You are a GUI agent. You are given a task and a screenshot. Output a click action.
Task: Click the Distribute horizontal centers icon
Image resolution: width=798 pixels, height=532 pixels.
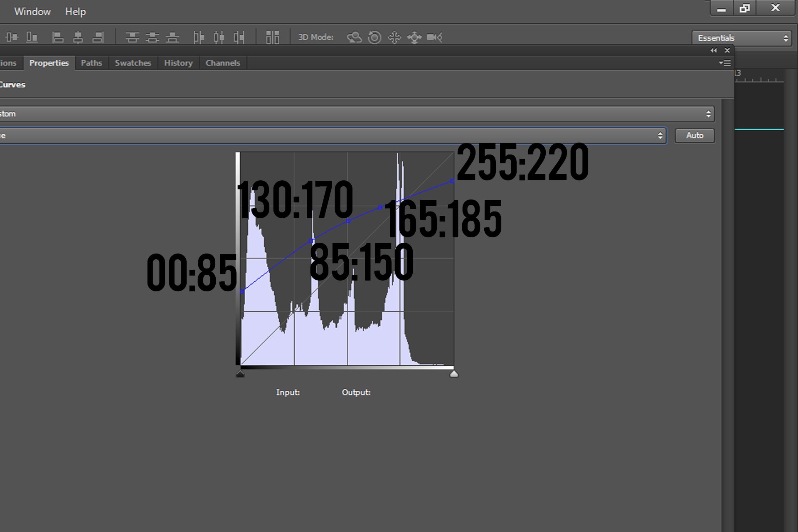point(219,37)
